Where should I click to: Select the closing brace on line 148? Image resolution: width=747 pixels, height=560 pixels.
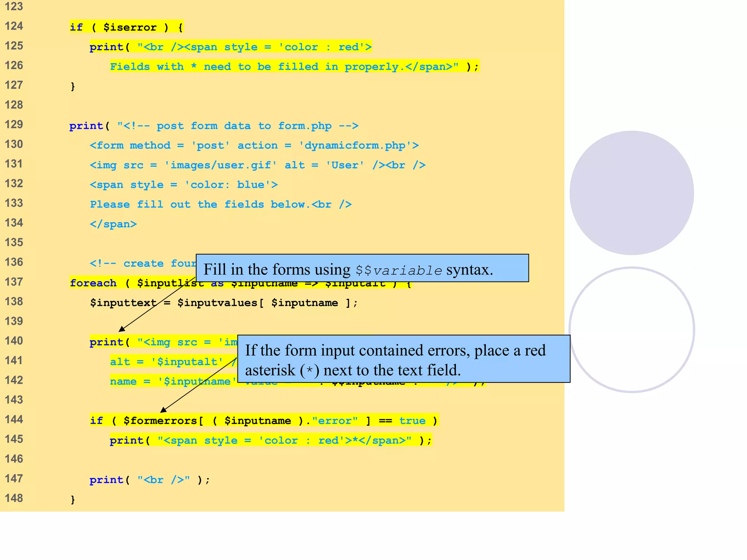click(x=73, y=499)
